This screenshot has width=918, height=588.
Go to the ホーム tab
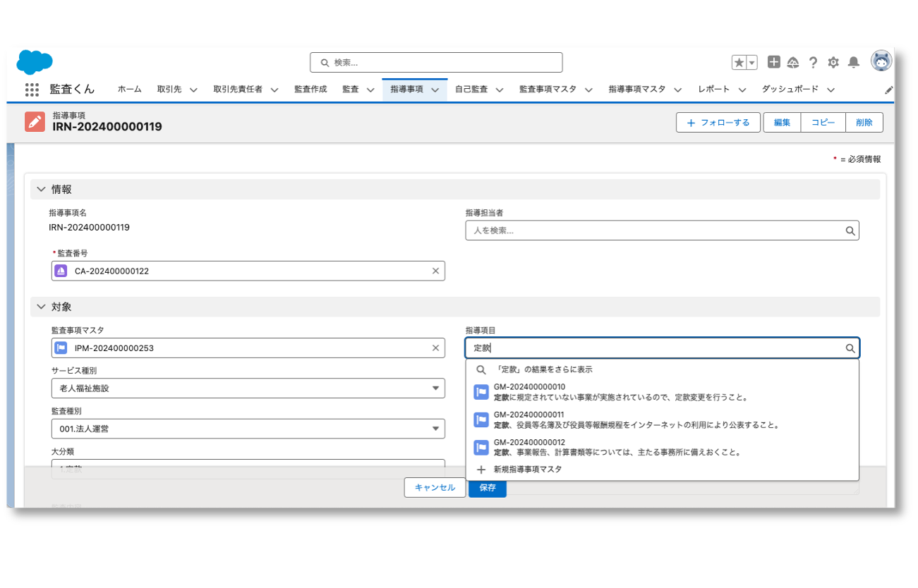[x=130, y=90]
